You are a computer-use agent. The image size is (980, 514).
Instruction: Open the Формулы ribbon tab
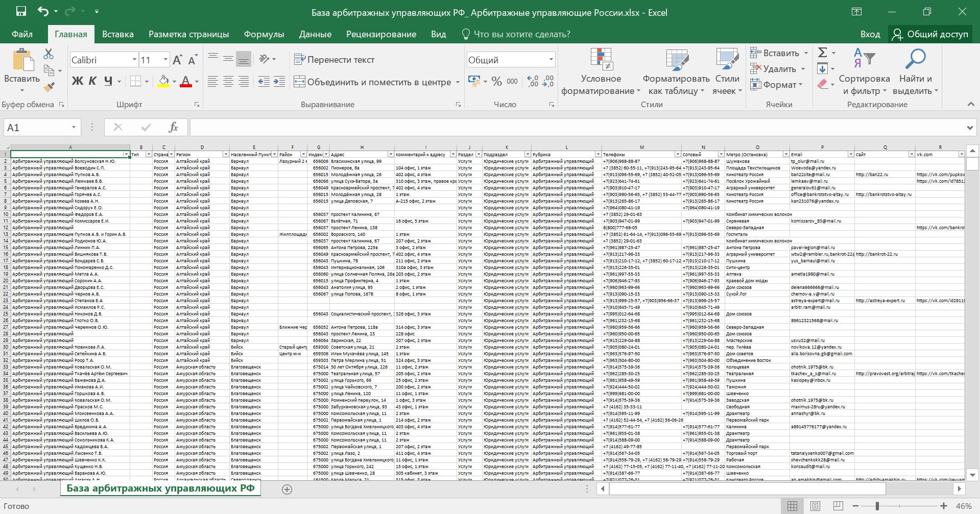coord(264,34)
